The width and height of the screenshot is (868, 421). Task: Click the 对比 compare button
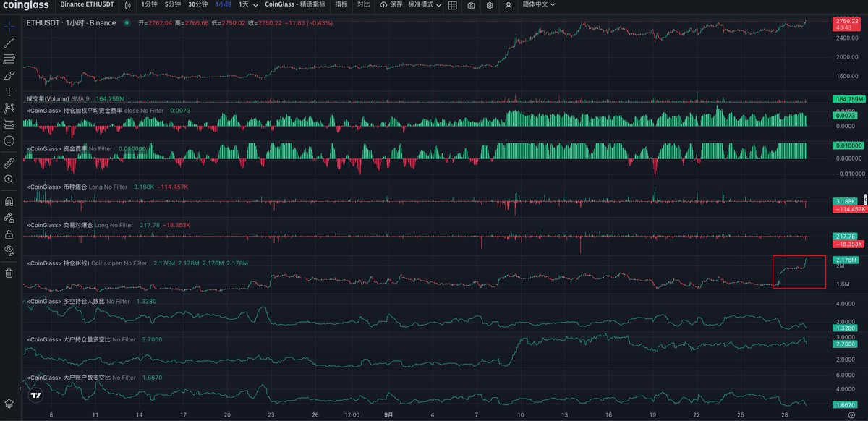363,4
